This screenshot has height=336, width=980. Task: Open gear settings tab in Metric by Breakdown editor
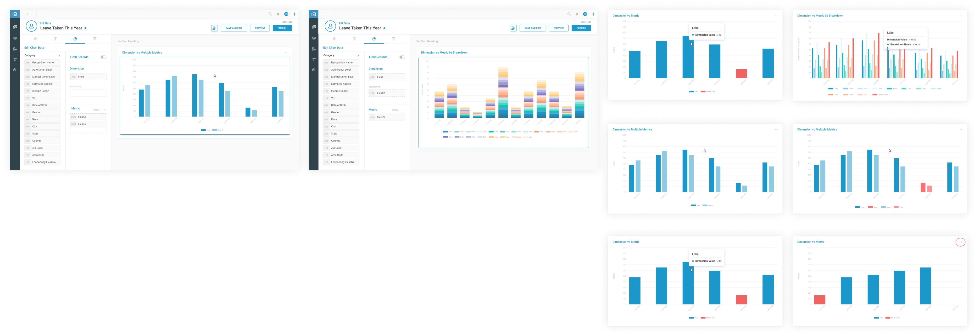334,39
